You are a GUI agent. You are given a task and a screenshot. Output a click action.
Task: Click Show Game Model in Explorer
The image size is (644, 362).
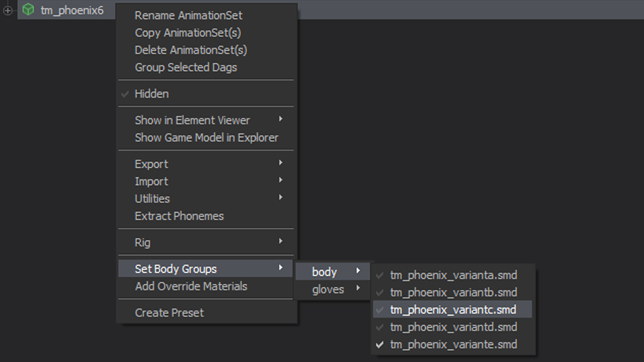(206, 137)
